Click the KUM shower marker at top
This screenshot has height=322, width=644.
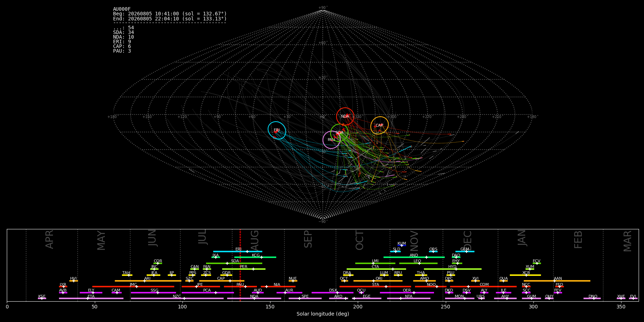tap(402, 245)
